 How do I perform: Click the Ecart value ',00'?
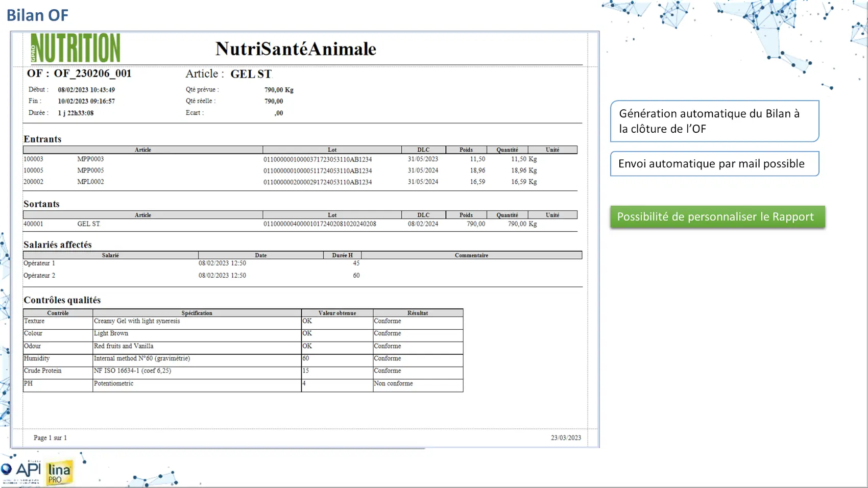click(279, 113)
